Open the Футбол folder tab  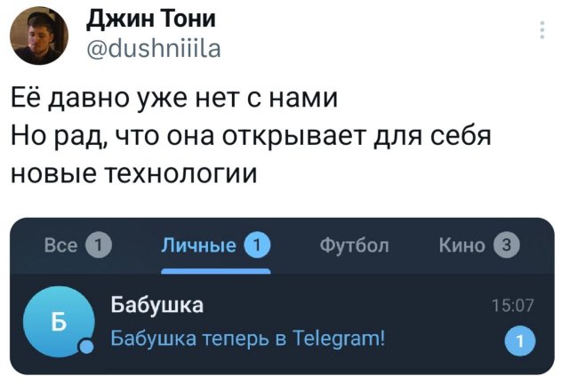355,245
